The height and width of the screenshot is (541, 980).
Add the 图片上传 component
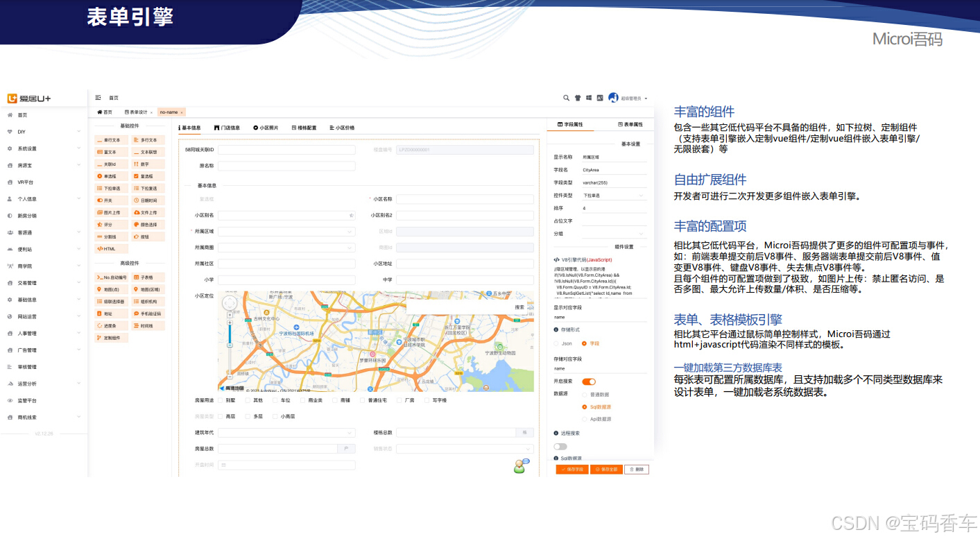point(112,212)
